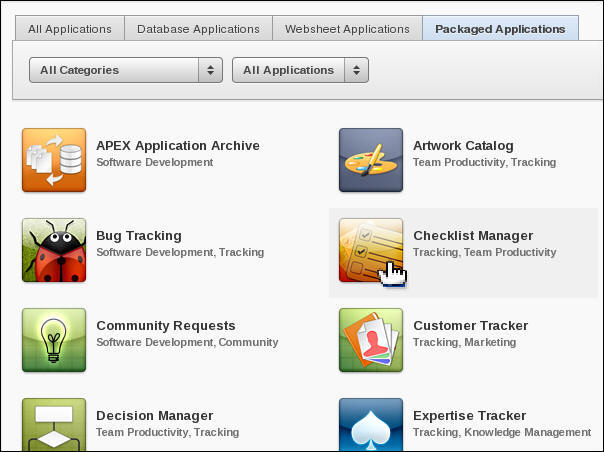Open the All Categories dropdown
The height and width of the screenshot is (452, 604).
point(126,70)
